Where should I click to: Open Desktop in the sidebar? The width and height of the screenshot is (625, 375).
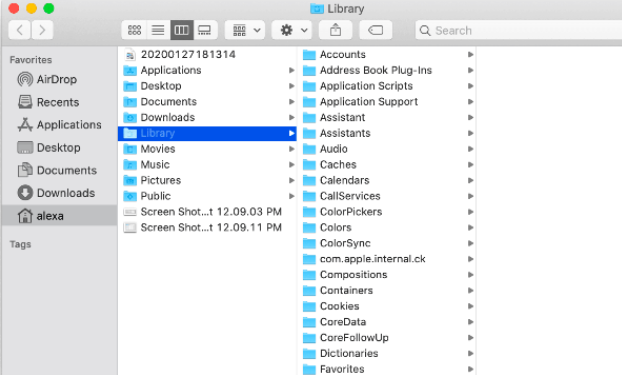pyautogui.click(x=59, y=147)
